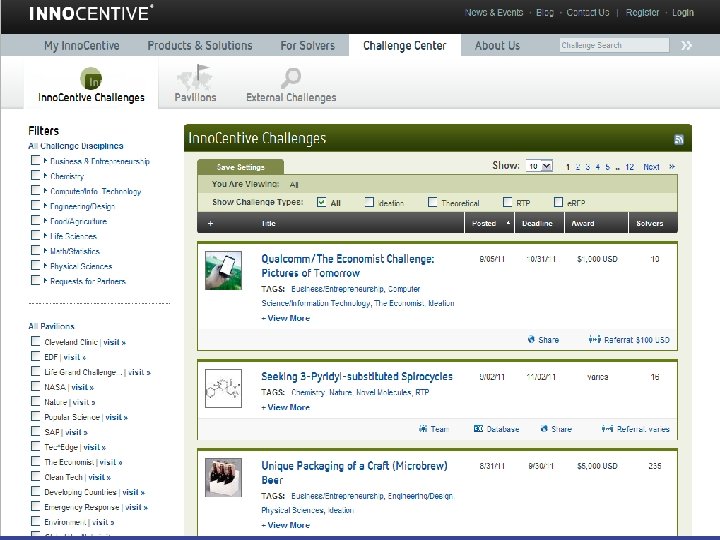The width and height of the screenshot is (720, 540).
Task: Check the Computer/Info. Technology filter
Action: [x=35, y=190]
